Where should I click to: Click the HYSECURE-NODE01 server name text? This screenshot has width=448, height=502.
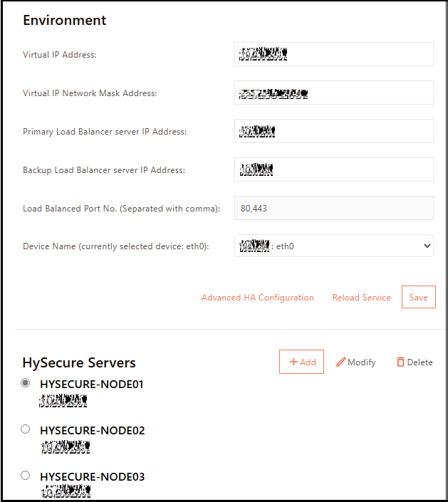point(92,385)
